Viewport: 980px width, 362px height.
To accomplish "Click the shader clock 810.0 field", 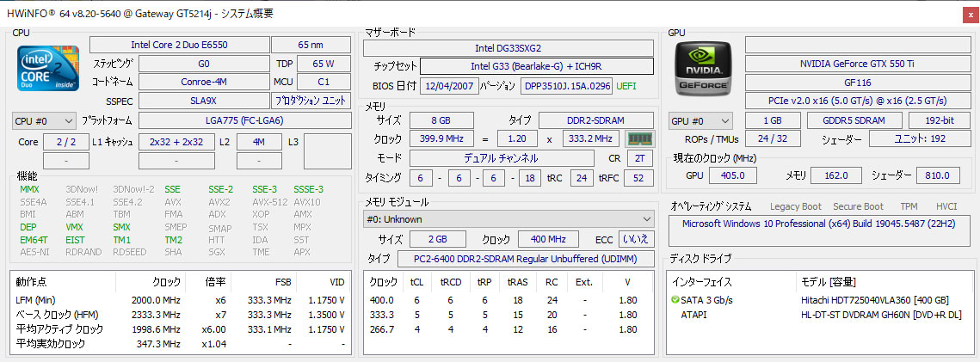I will pyautogui.click(x=938, y=175).
